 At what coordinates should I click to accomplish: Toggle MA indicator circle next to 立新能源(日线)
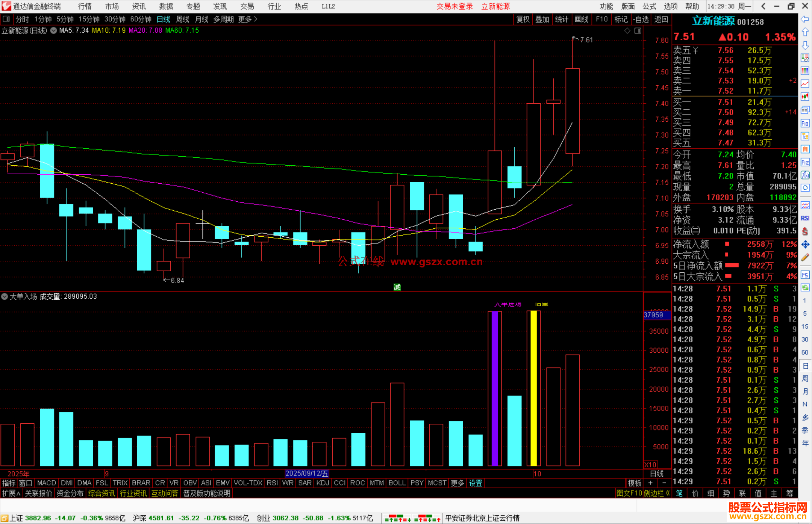54,30
